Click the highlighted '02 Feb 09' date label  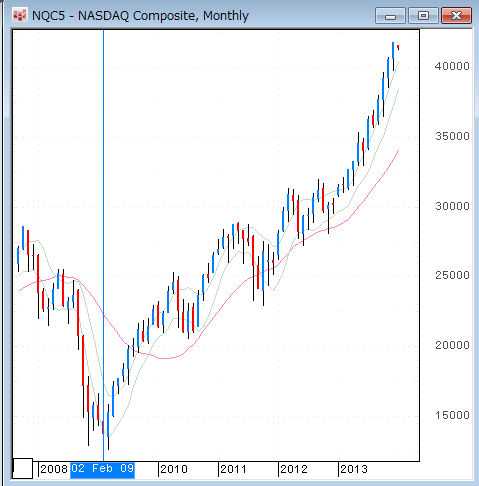click(102, 469)
